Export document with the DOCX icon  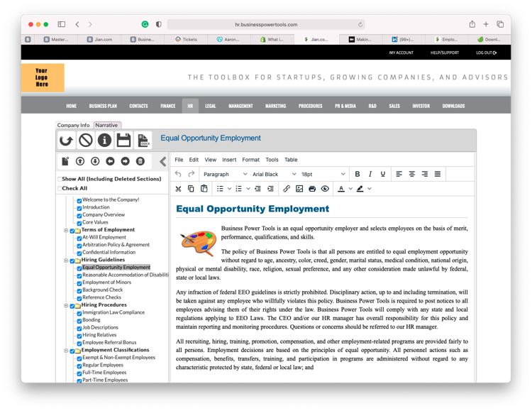point(143,141)
